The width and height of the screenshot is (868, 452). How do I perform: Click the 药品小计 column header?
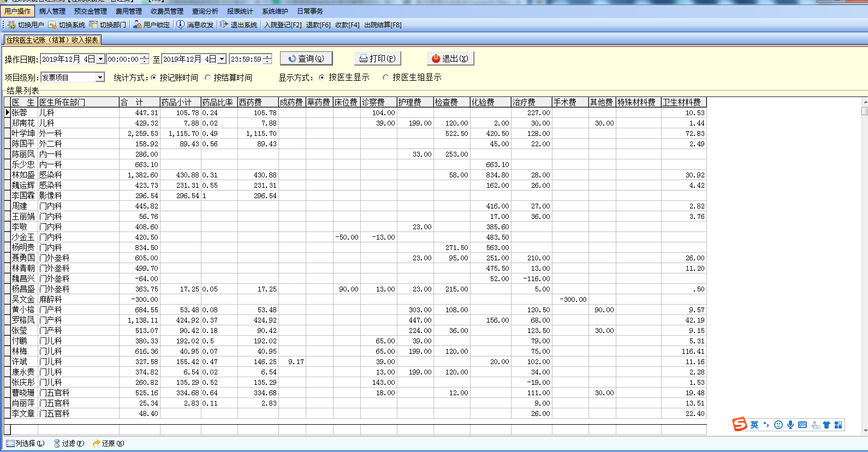181,102
